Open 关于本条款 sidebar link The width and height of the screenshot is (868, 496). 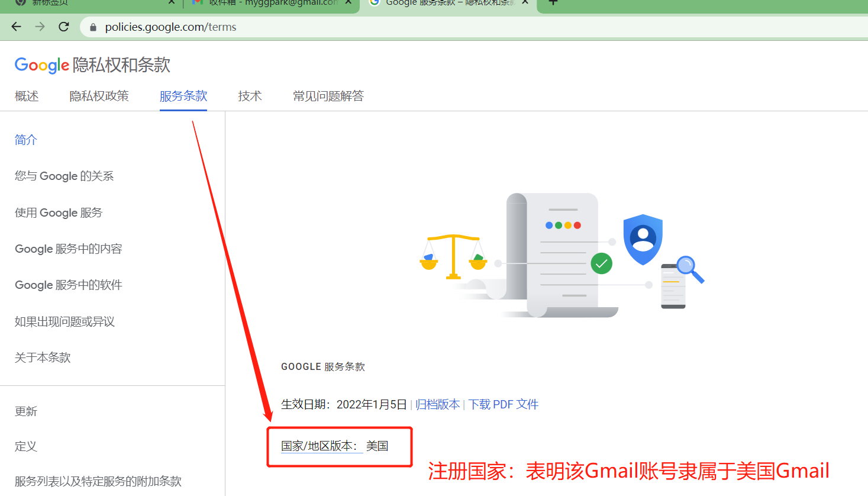(x=43, y=357)
